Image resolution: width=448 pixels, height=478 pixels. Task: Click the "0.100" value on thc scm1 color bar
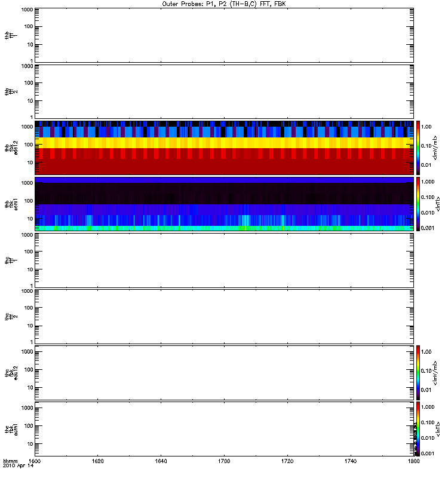[x=428, y=422]
